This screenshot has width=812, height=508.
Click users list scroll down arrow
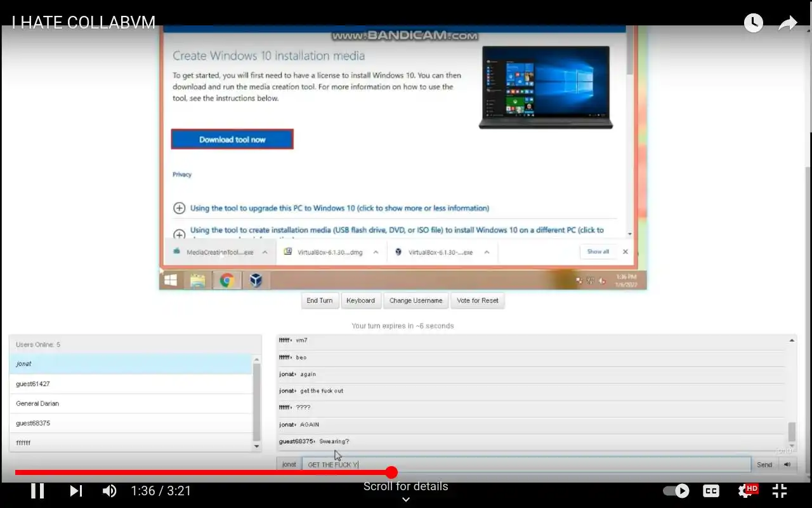click(x=257, y=447)
